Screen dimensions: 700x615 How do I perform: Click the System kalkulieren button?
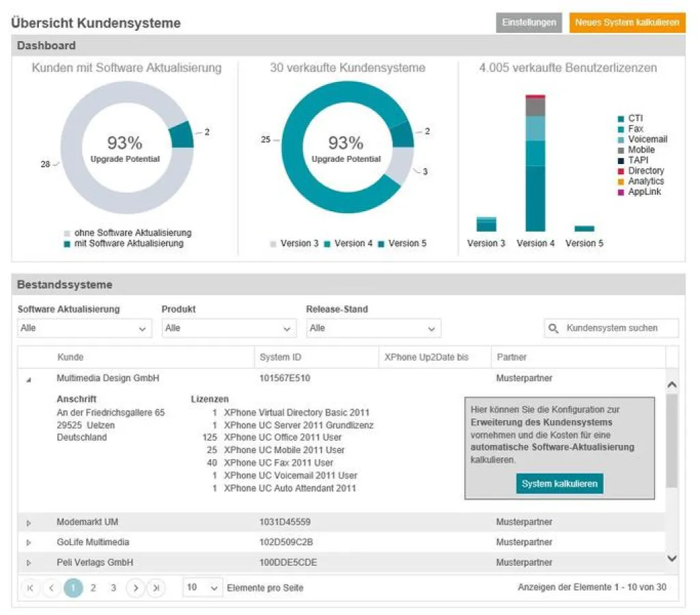coord(559,484)
